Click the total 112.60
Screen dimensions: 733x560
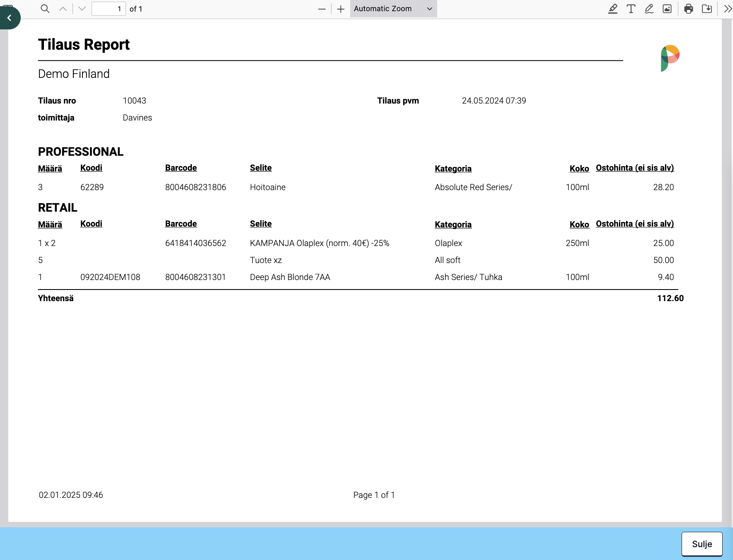[x=670, y=298]
